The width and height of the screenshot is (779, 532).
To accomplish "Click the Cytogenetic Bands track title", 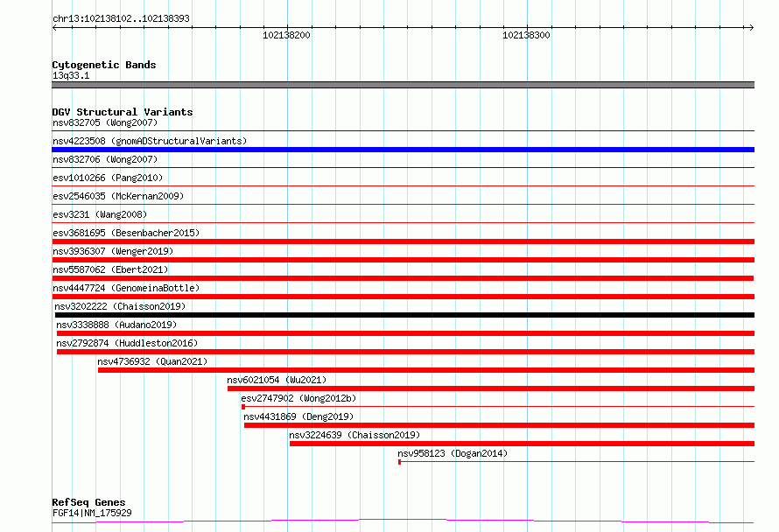I will point(104,65).
